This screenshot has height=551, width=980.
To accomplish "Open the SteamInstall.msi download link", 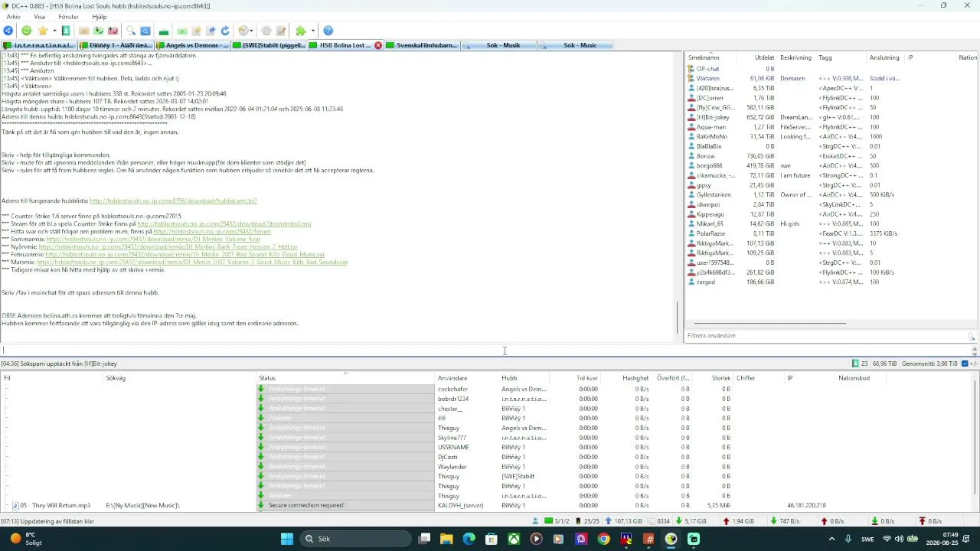I will 224,224.
